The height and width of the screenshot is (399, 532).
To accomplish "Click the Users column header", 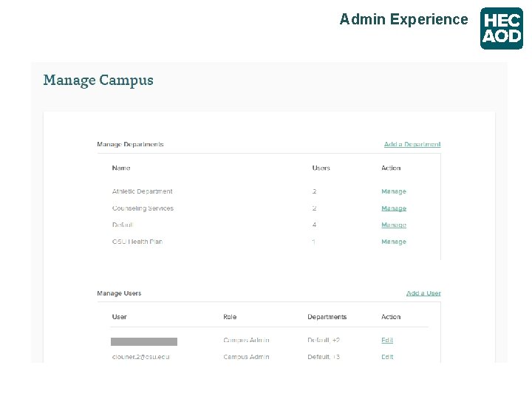I will [x=321, y=168].
